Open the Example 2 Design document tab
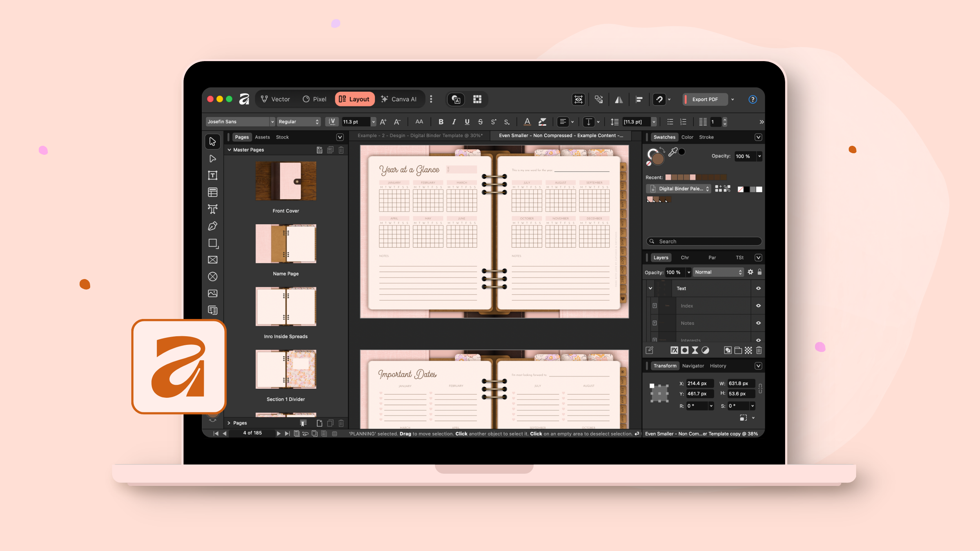The image size is (980, 551). [420, 136]
